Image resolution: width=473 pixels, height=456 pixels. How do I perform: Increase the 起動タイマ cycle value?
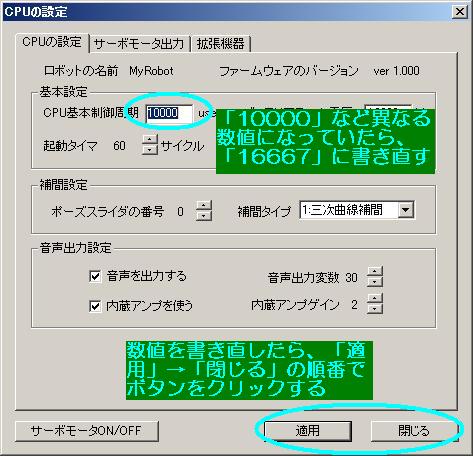pos(150,139)
